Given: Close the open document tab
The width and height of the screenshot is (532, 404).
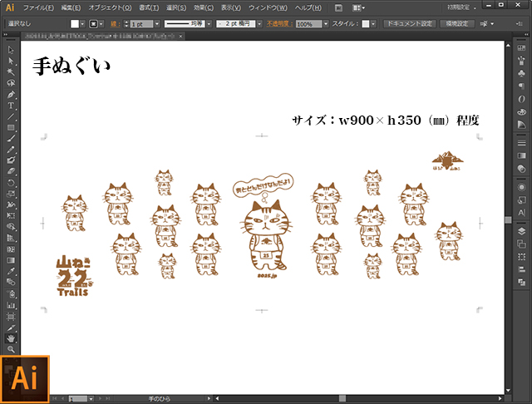Looking at the screenshot, I should click(x=181, y=36).
